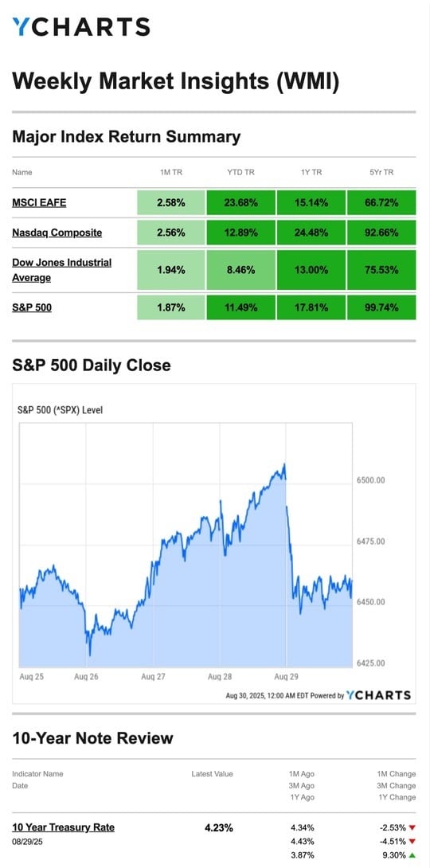Open the MSCI EAFE link
430x868 pixels.
39,202
